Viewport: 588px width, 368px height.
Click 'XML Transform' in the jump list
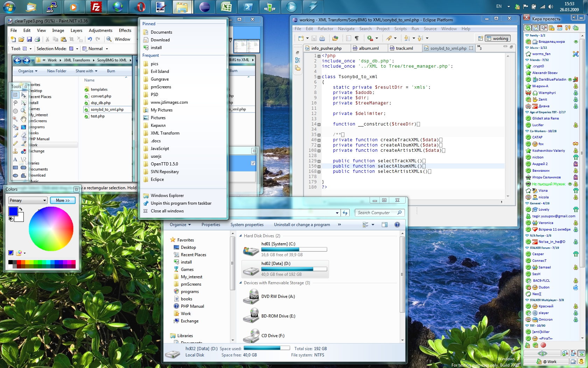[165, 133]
